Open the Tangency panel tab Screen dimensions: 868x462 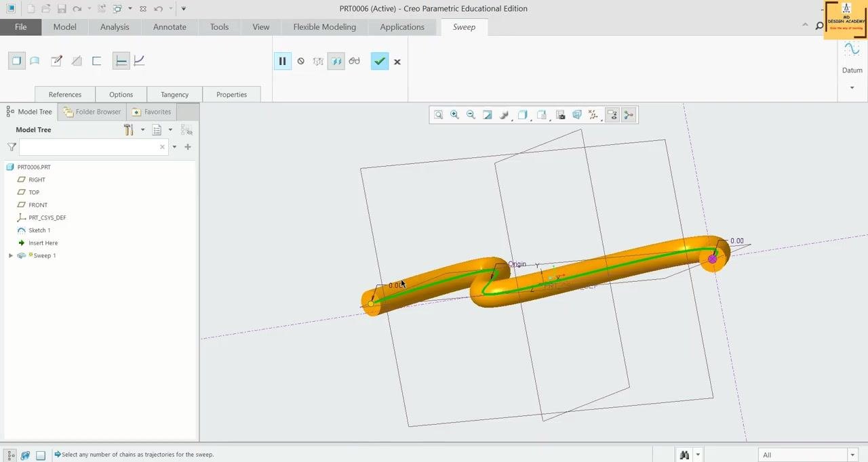174,94
